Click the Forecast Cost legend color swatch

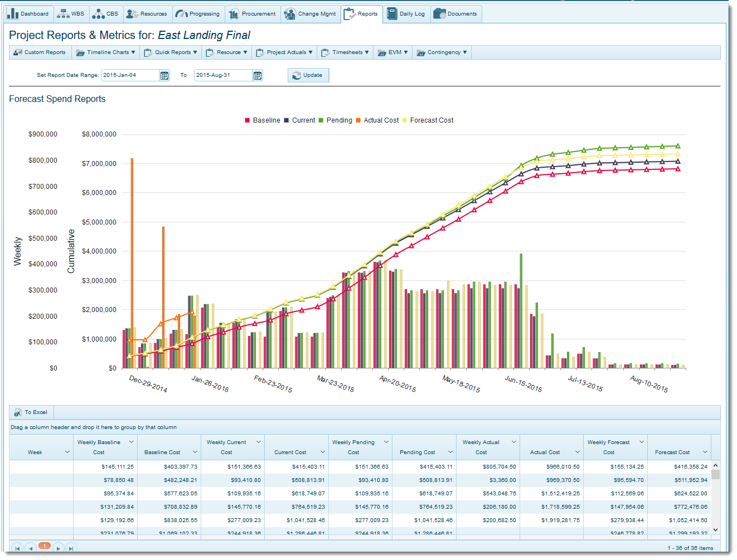click(405, 120)
